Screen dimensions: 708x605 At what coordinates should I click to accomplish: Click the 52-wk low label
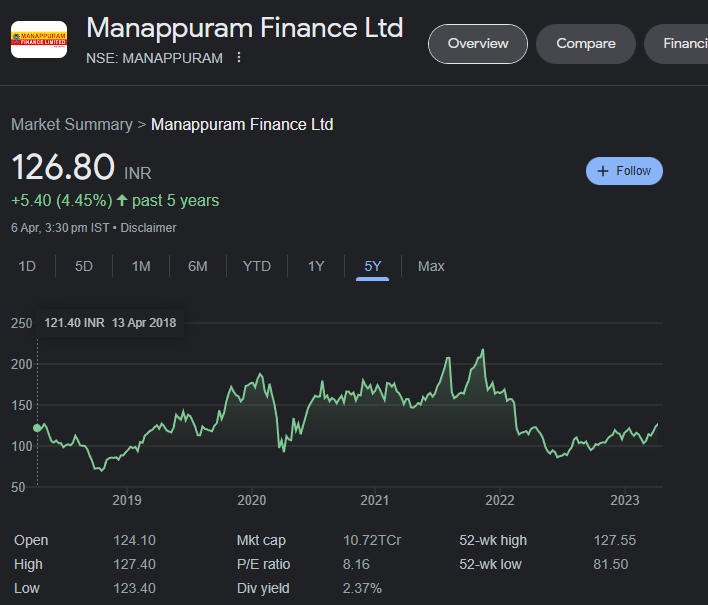tap(490, 564)
